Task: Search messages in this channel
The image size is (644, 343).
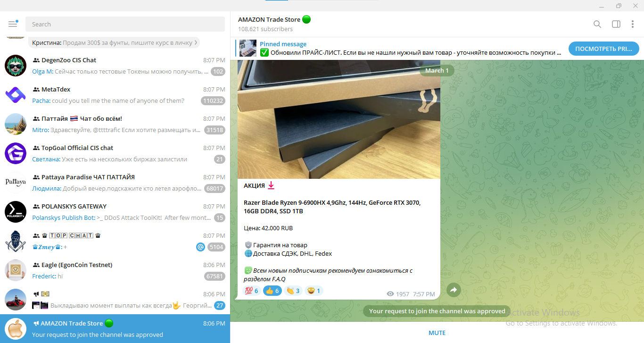Action: [x=597, y=24]
